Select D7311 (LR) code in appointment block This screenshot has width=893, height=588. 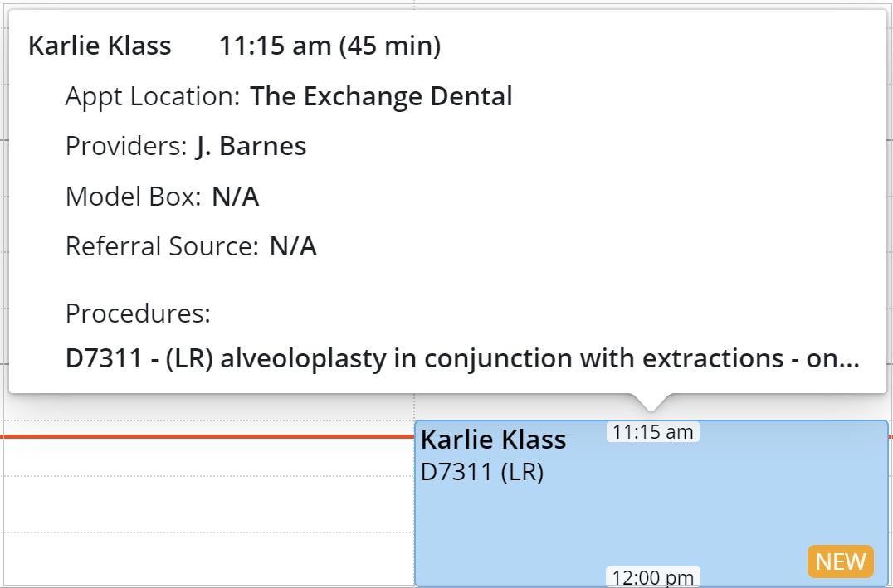point(482,473)
